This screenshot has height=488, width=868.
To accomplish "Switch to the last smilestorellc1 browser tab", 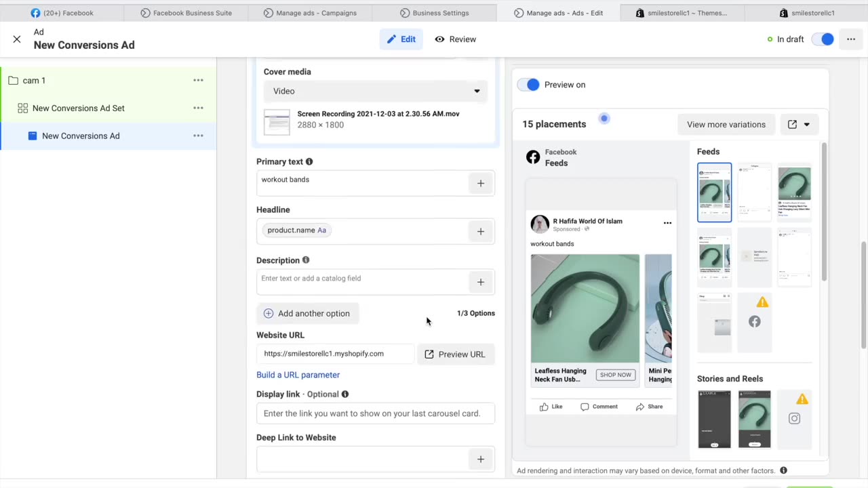I will [x=807, y=13].
